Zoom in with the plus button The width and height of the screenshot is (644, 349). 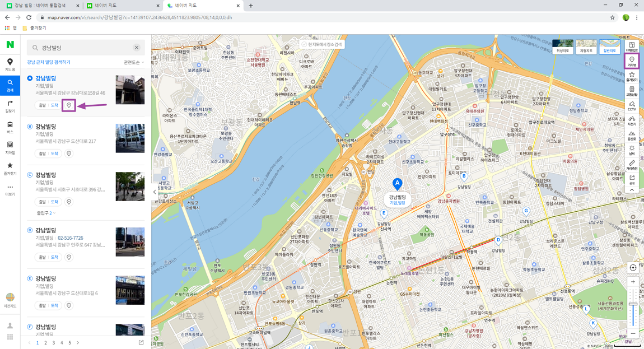[x=633, y=282]
